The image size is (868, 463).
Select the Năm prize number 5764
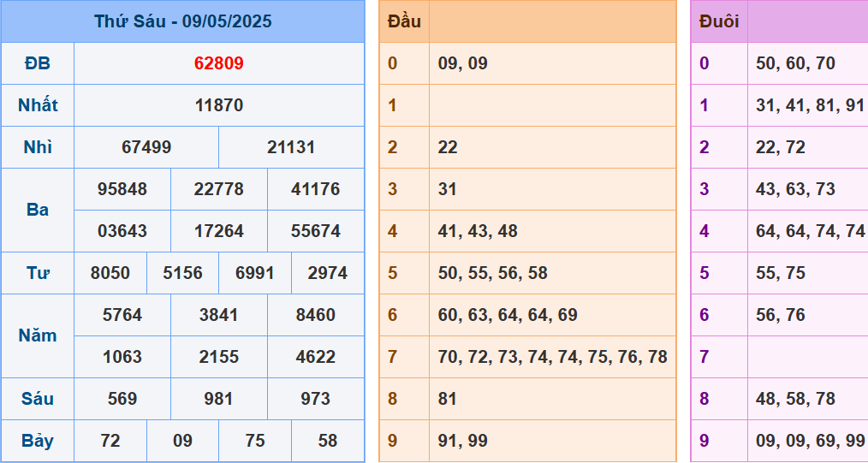pyautogui.click(x=122, y=315)
